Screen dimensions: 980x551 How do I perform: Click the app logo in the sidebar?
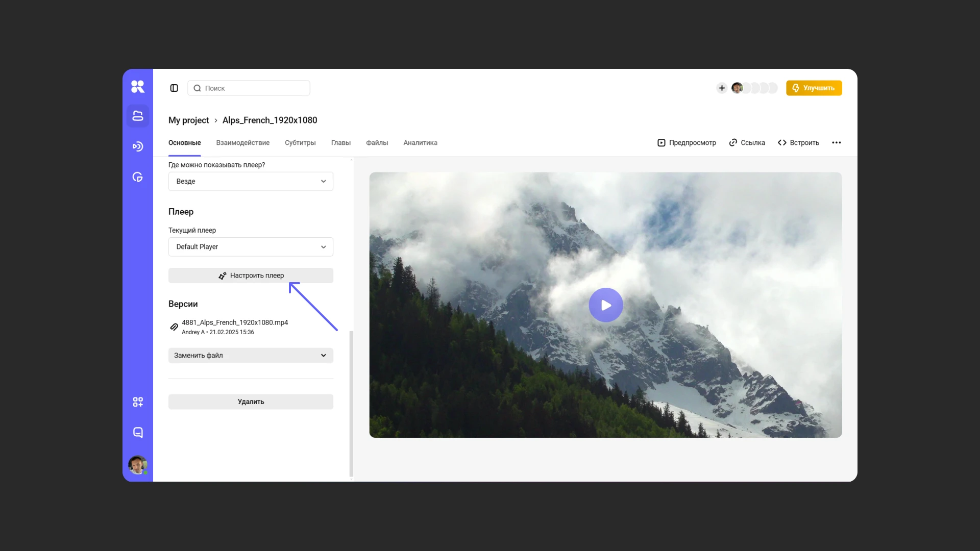tap(137, 87)
